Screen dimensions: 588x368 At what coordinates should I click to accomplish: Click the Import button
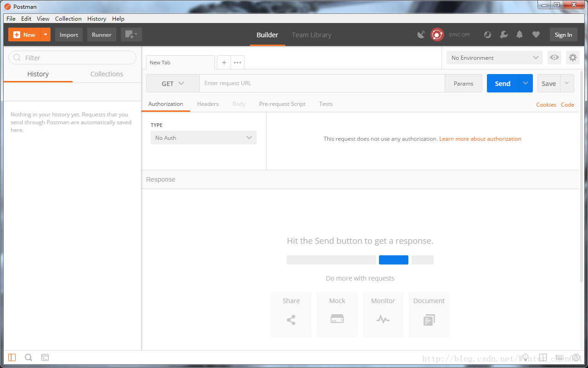(x=69, y=34)
